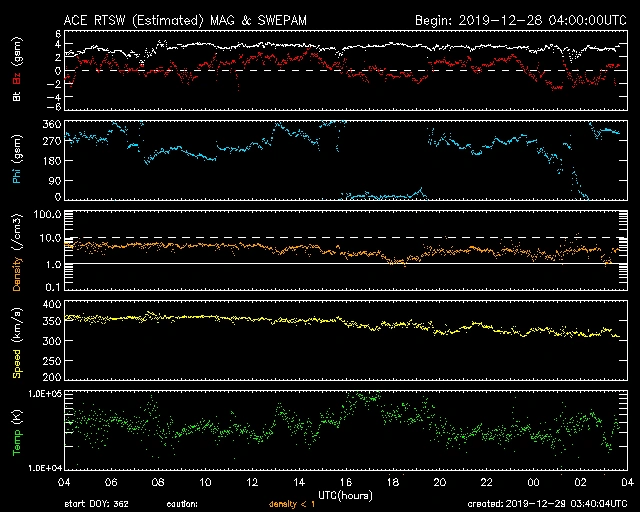
Task: Click the '360' tick label on the Phi axis
Action: 52,125
